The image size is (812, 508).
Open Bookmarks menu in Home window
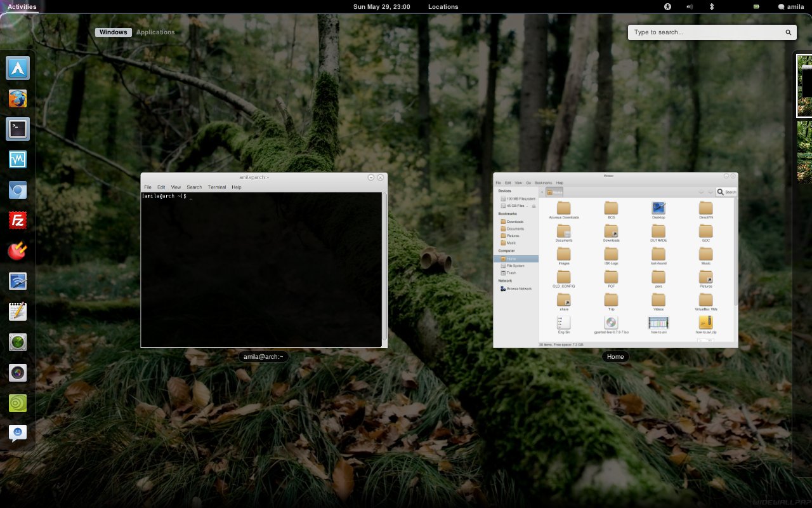tap(544, 183)
